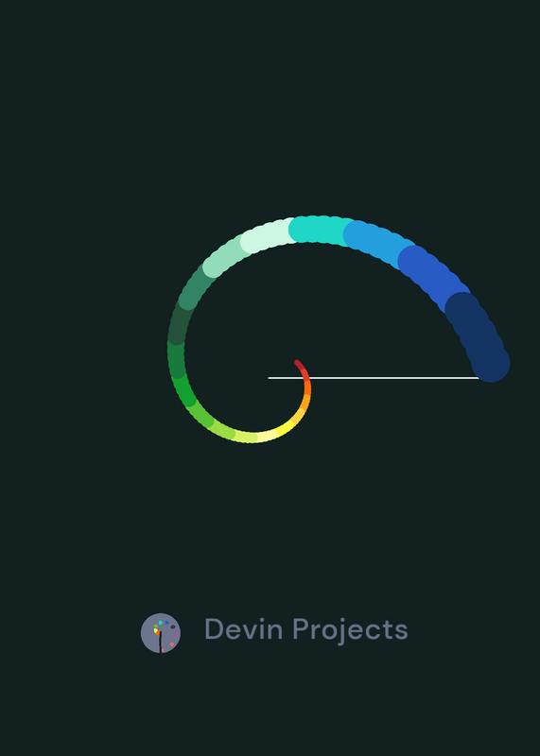Open the Devin Projects text link
540x756 pixels.
tap(306, 629)
